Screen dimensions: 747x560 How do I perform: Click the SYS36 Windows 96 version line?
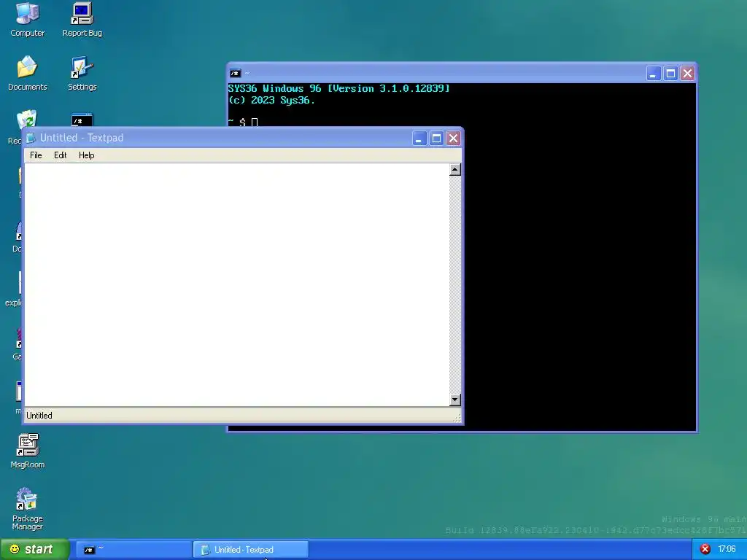pos(338,88)
